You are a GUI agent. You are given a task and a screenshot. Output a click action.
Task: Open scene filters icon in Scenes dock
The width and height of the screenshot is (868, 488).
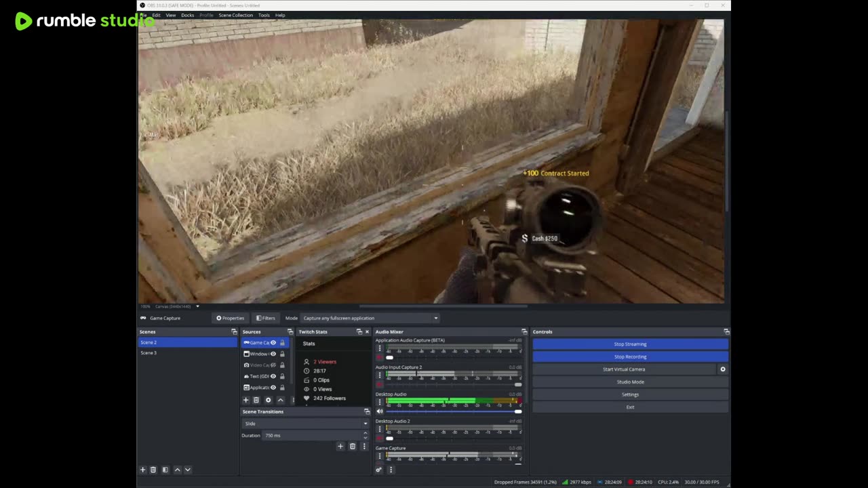point(165,470)
